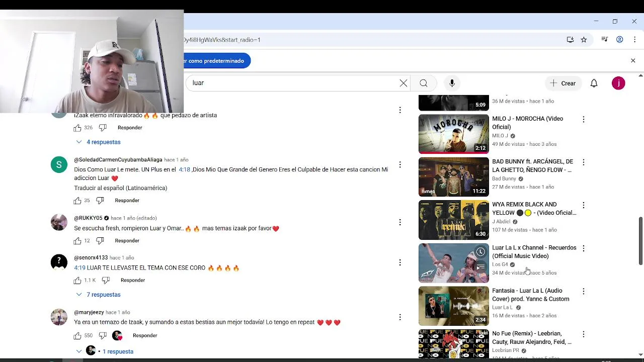Viewport: 644px width, 362px height.
Task: Open options for SoledadCarmen's comment
Action: coord(400,164)
